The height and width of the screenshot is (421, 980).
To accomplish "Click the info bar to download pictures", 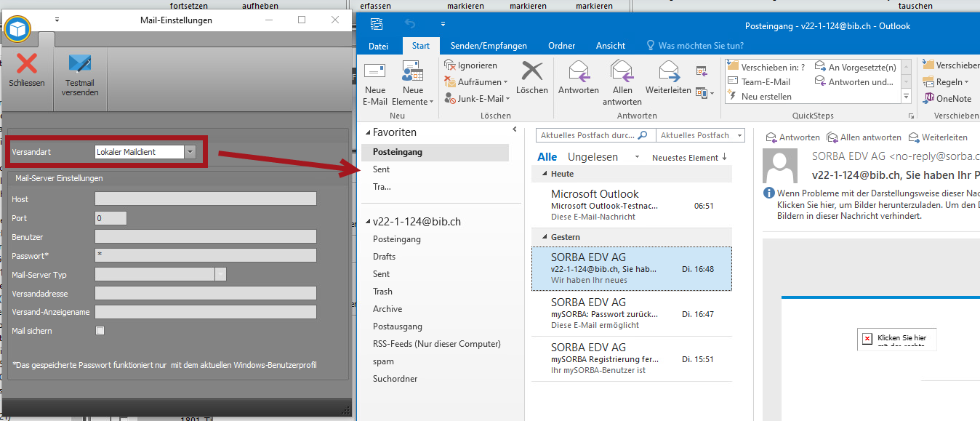I will [872, 204].
